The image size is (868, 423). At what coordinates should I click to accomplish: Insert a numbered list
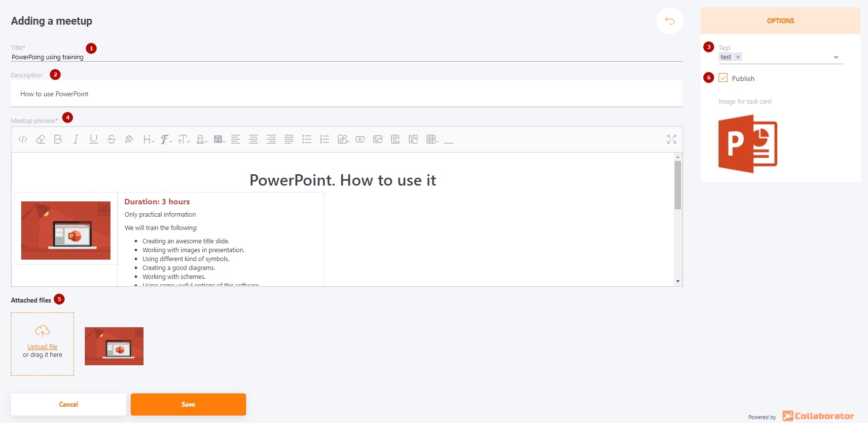pyautogui.click(x=325, y=140)
